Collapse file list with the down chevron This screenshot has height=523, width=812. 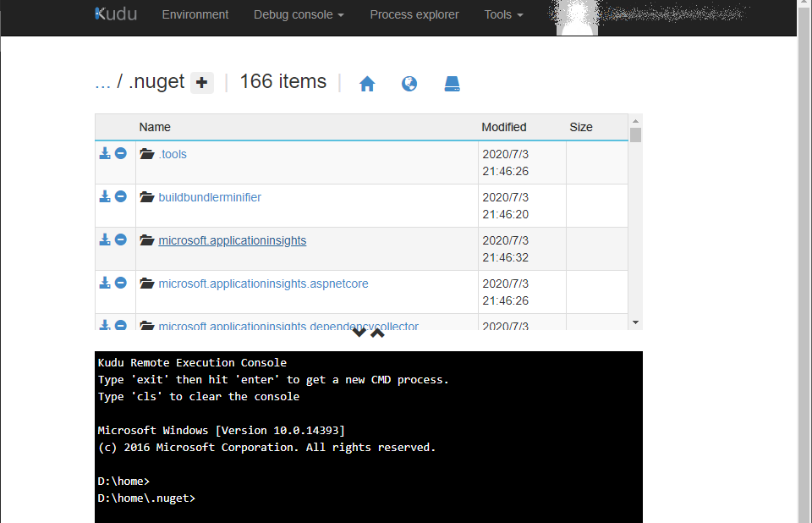(x=359, y=333)
